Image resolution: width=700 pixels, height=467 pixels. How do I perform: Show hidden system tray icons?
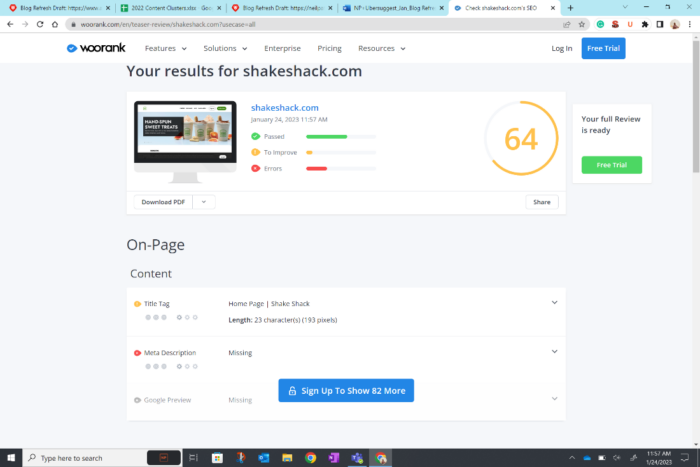[572, 458]
